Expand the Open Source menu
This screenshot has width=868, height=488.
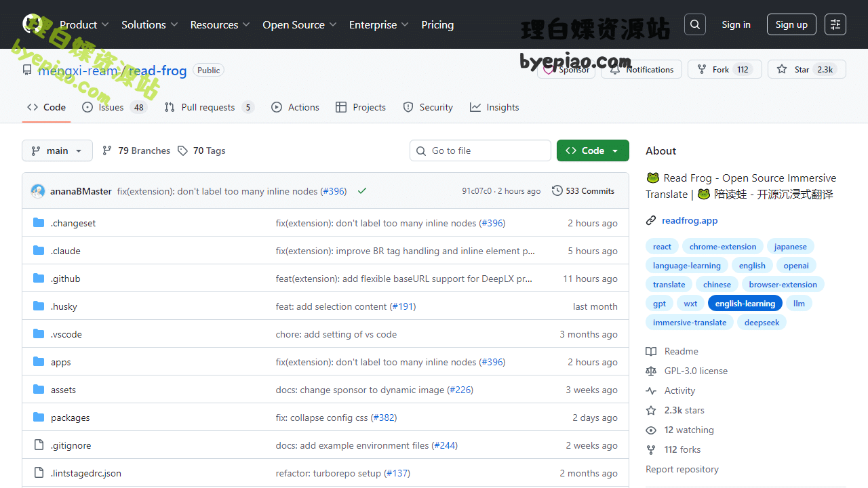(x=300, y=24)
